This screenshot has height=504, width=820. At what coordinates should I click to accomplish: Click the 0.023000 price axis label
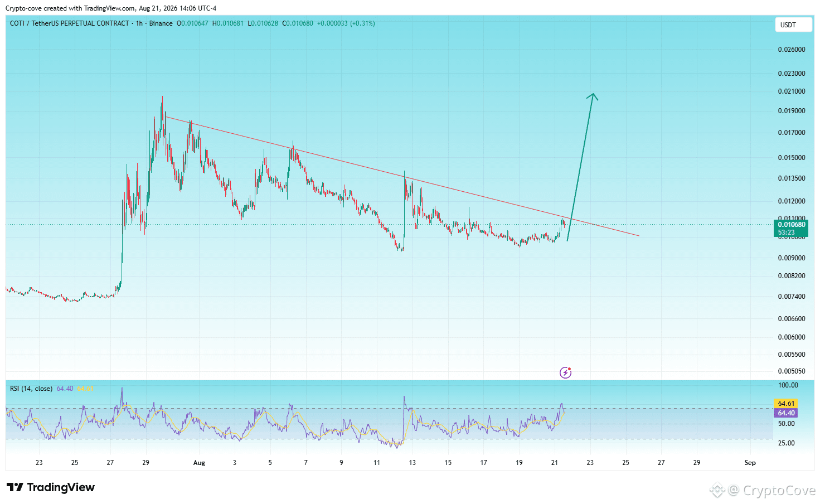coord(792,74)
